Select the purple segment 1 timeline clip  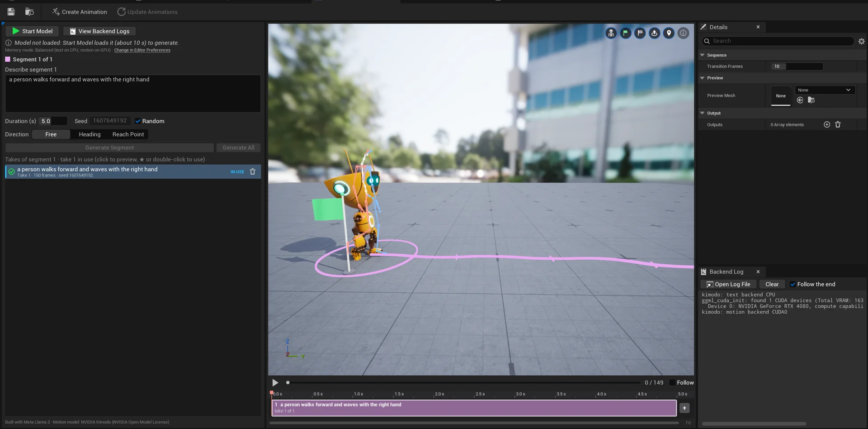[474, 408]
